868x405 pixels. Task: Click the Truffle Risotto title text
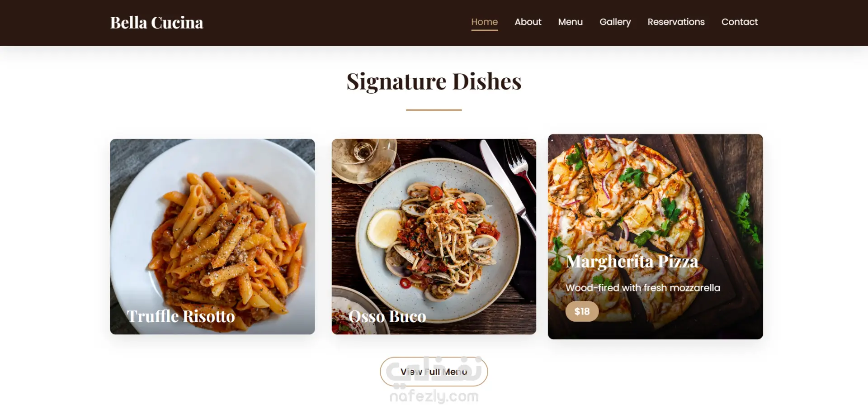click(x=181, y=316)
